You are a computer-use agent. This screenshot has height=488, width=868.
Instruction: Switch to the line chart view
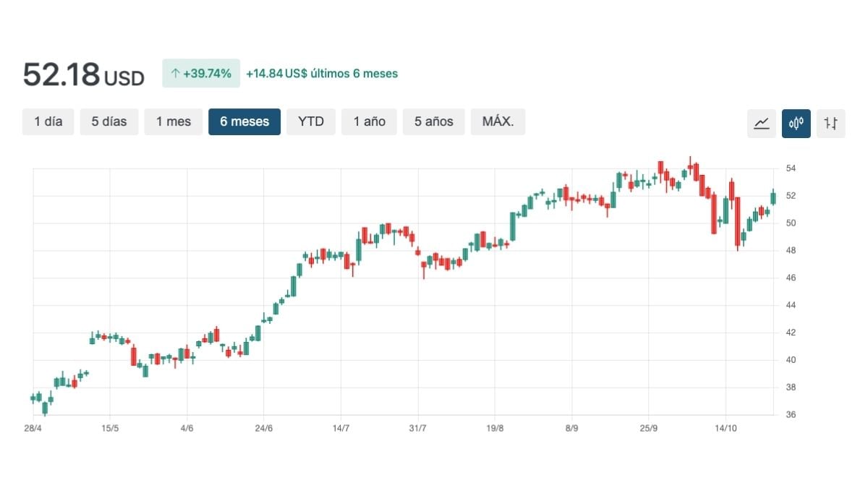(x=761, y=123)
